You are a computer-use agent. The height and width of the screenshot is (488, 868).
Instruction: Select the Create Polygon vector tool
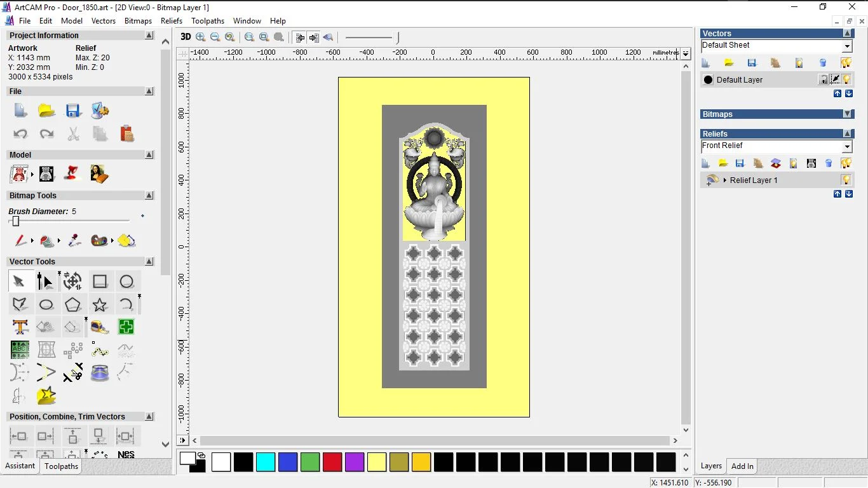tap(73, 304)
